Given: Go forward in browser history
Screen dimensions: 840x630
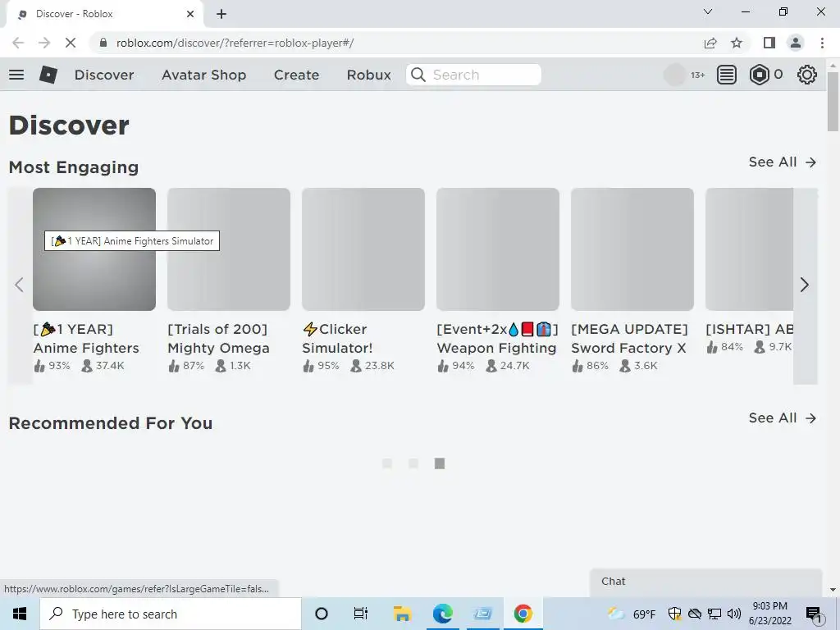Looking at the screenshot, I should coord(44,43).
